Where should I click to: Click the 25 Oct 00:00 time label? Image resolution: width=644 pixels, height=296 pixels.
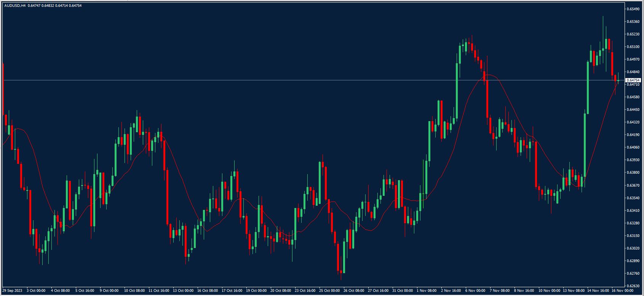(329, 291)
